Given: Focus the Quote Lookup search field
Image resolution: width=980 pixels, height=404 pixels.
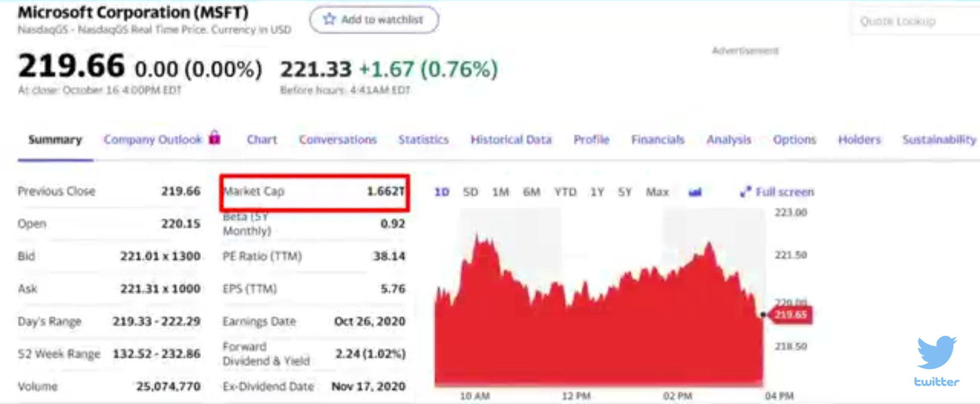Looking at the screenshot, I should [x=916, y=21].
